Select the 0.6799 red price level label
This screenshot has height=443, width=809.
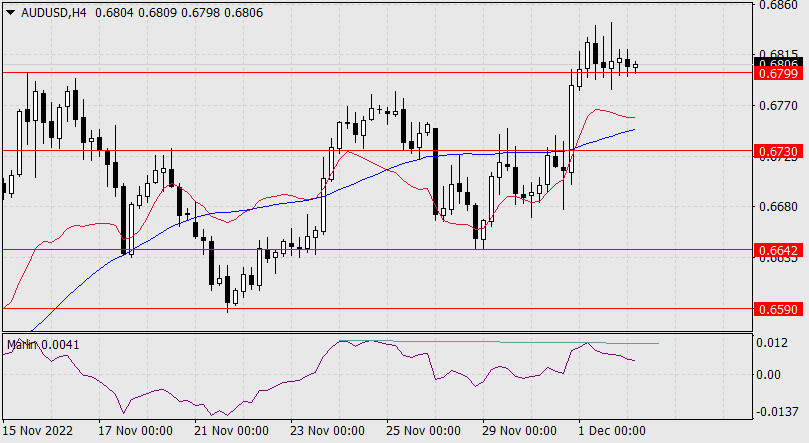coord(777,73)
